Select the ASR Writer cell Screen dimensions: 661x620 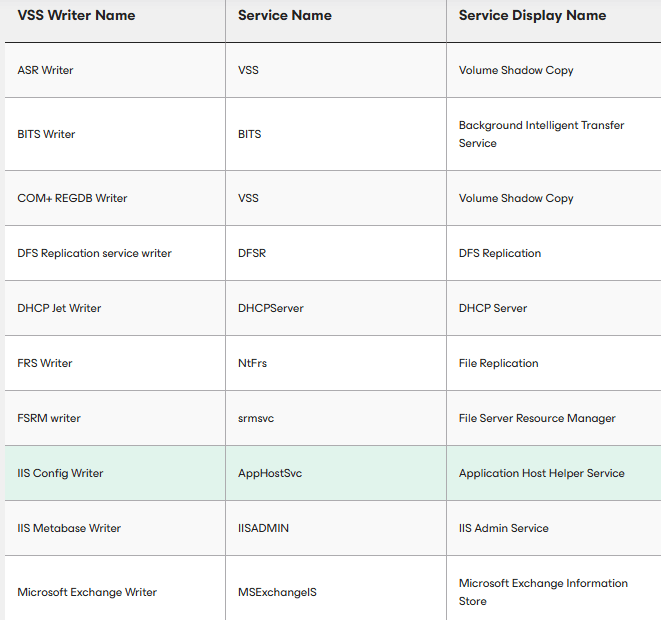tap(115, 70)
